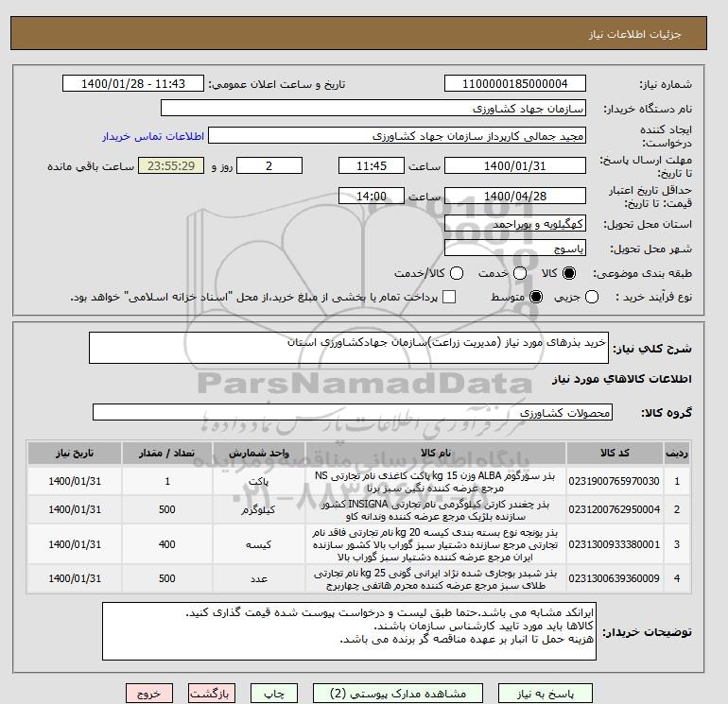Click the توضیحات خریدار notes box
728x704 pixels.
click(349, 631)
